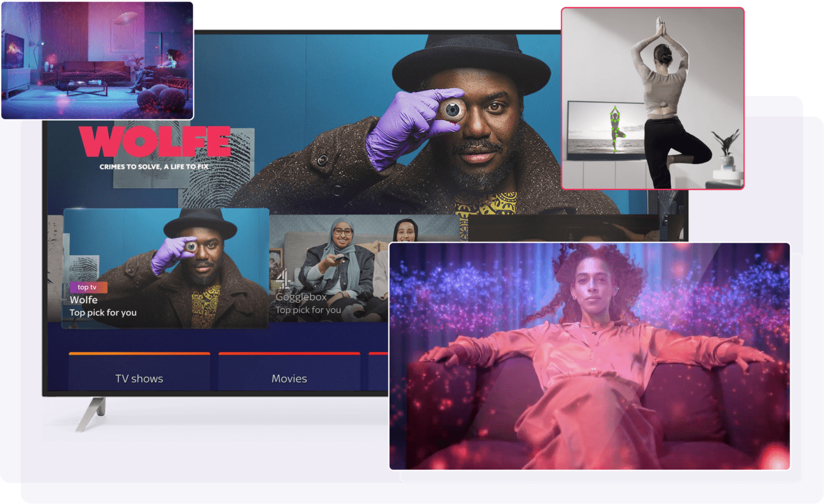Click the "Top pick for you" text under Gogglebox
Image resolution: width=824 pixels, height=504 pixels.
(308, 310)
